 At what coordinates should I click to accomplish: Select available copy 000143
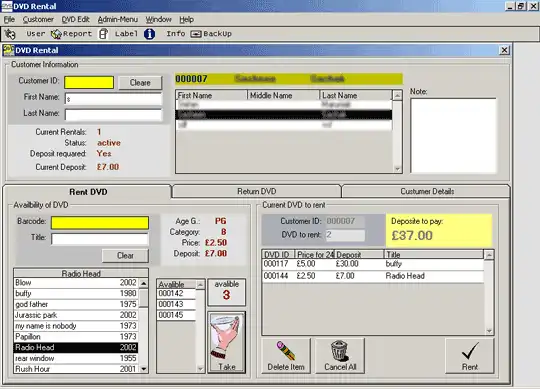[x=176, y=304]
